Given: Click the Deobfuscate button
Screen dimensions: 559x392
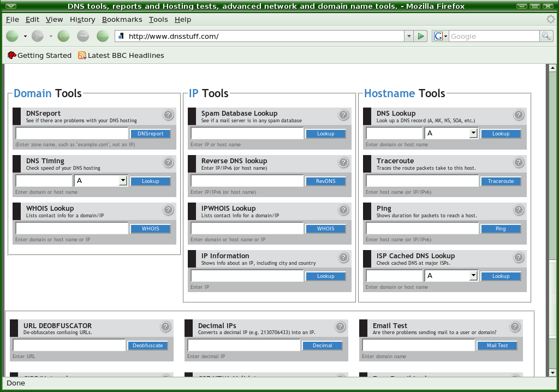Looking at the screenshot, I should pos(147,345).
